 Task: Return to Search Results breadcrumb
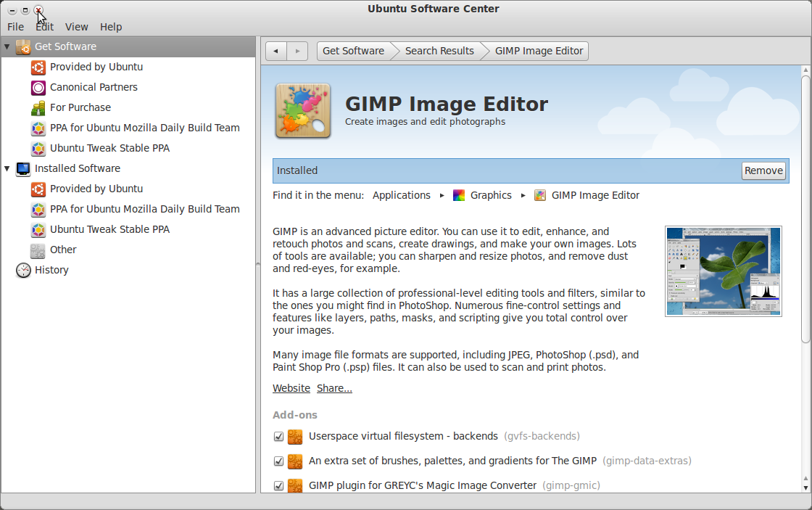click(x=439, y=52)
